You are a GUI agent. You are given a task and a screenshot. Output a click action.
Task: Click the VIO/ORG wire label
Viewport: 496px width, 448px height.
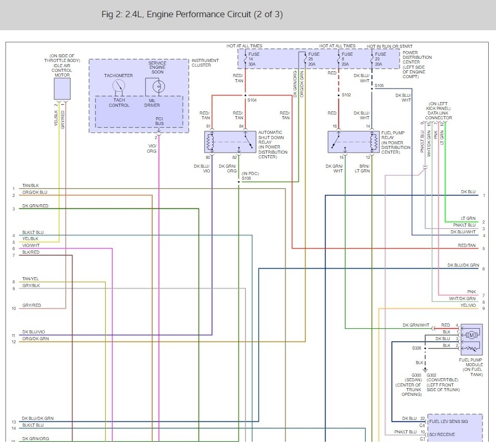point(152,148)
